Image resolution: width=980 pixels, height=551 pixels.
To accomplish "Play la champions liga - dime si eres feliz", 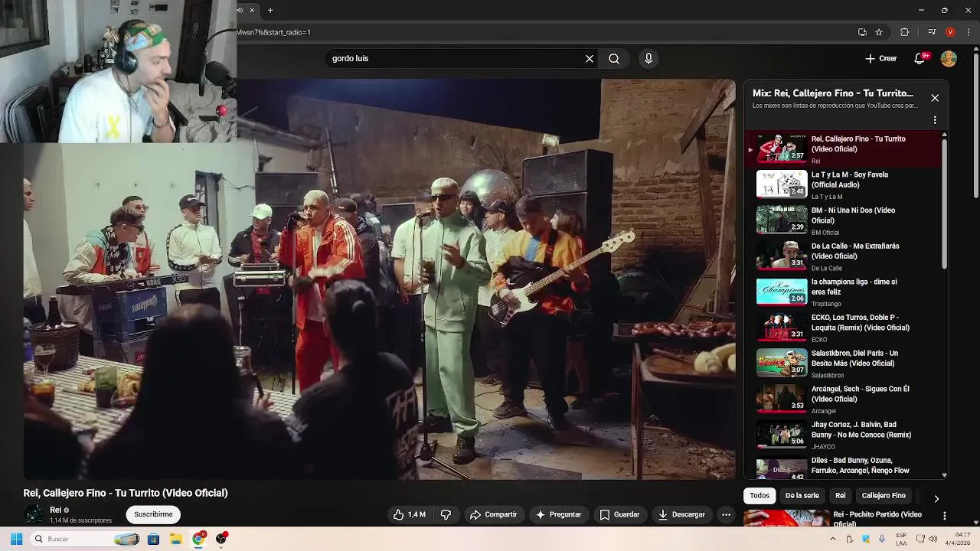I will [x=843, y=292].
